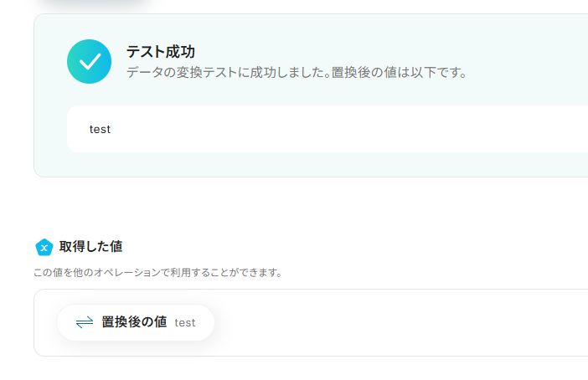588x380 pixels.
Task: Click the この値を他のオペレーション description text
Action: [x=157, y=273]
